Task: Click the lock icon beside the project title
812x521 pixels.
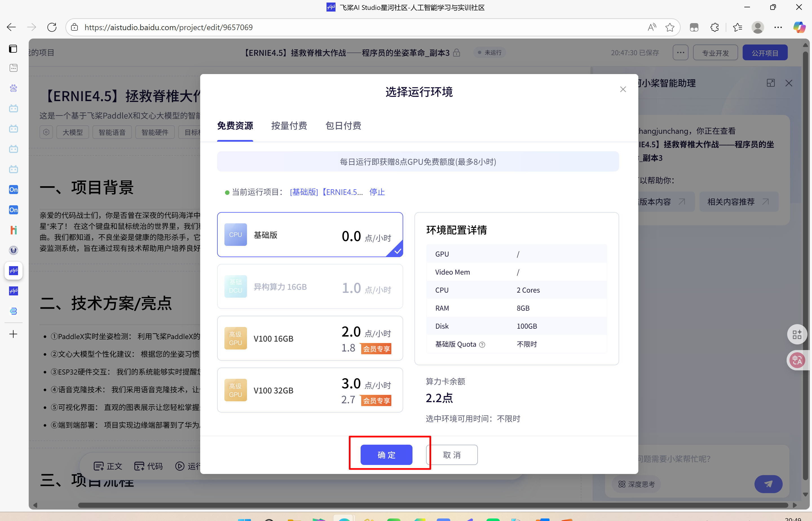Action: click(x=456, y=52)
